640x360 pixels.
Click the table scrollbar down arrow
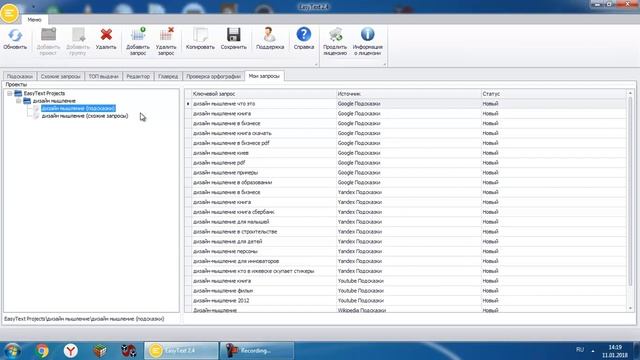630,309
